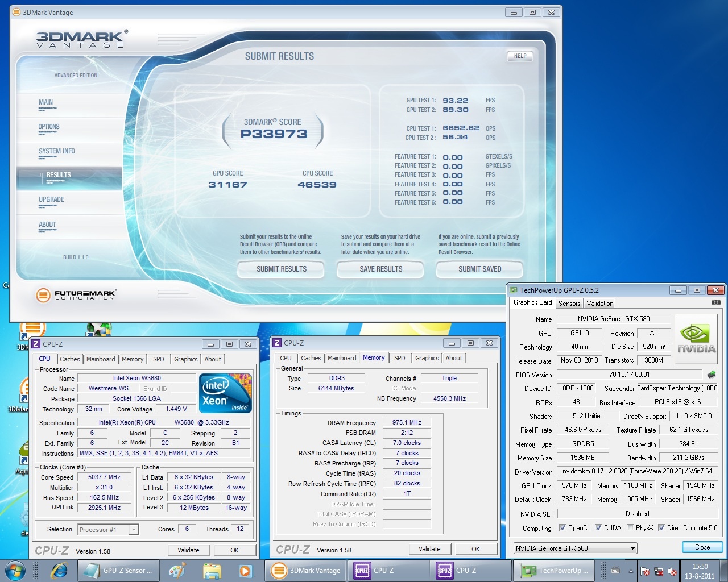
Task: Enable the PhysX checkbox
Action: click(630, 528)
